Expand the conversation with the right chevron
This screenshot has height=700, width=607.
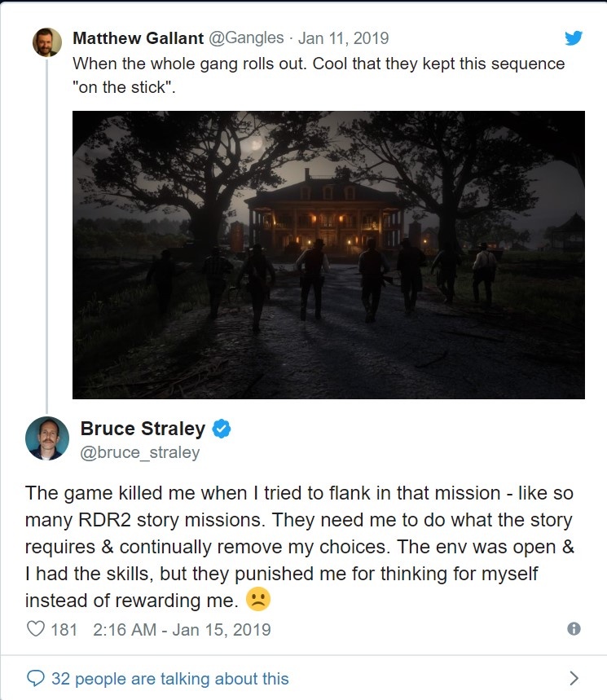(x=574, y=678)
